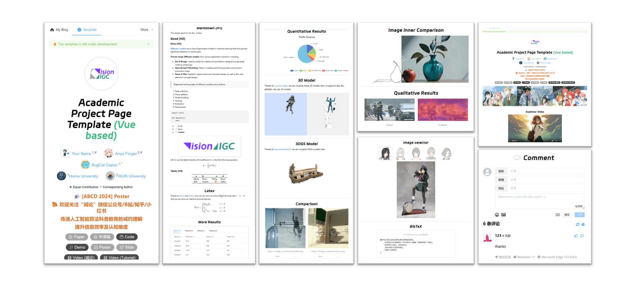
Task: Click the left 3D model viewer
Action: coord(286,114)
